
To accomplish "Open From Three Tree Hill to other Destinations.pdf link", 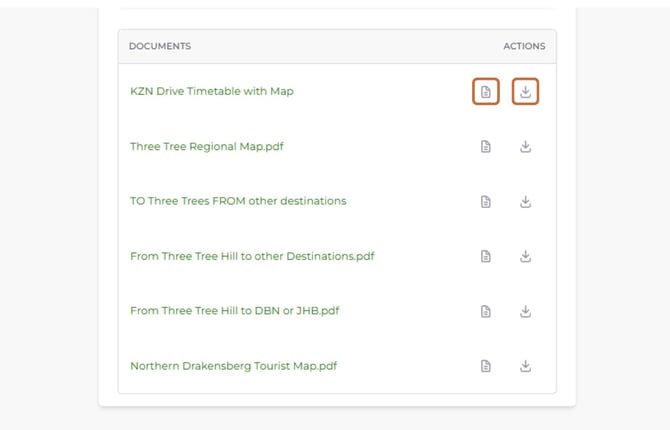I will (x=252, y=256).
